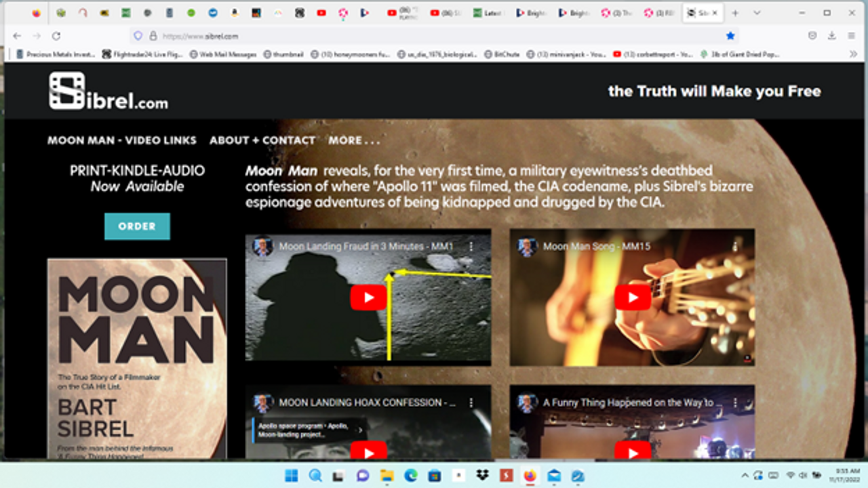Image resolution: width=868 pixels, height=488 pixels.
Task: Open options menu on Moon Man Song video
Action: [734, 247]
